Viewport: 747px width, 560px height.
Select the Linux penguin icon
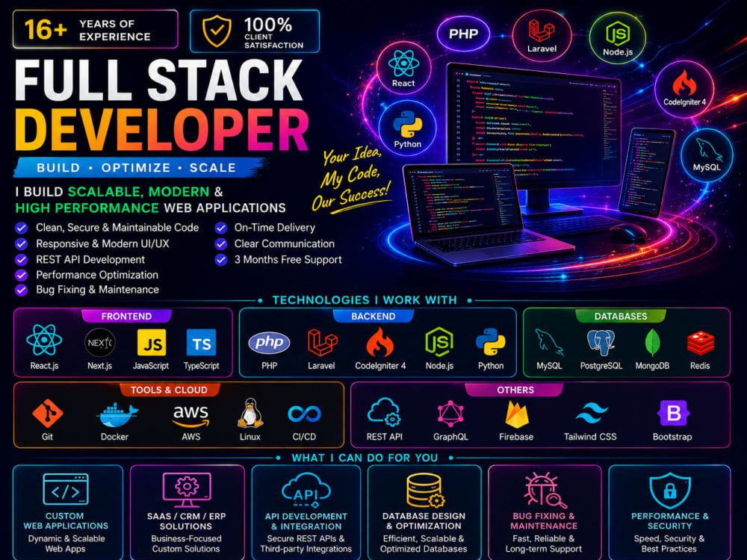250,412
